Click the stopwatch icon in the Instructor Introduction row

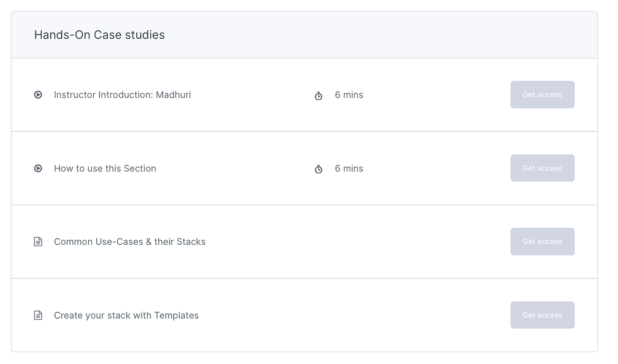tap(318, 96)
